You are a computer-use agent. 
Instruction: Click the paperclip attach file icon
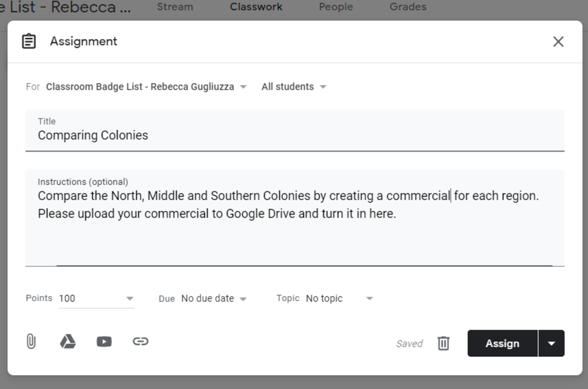(x=31, y=341)
